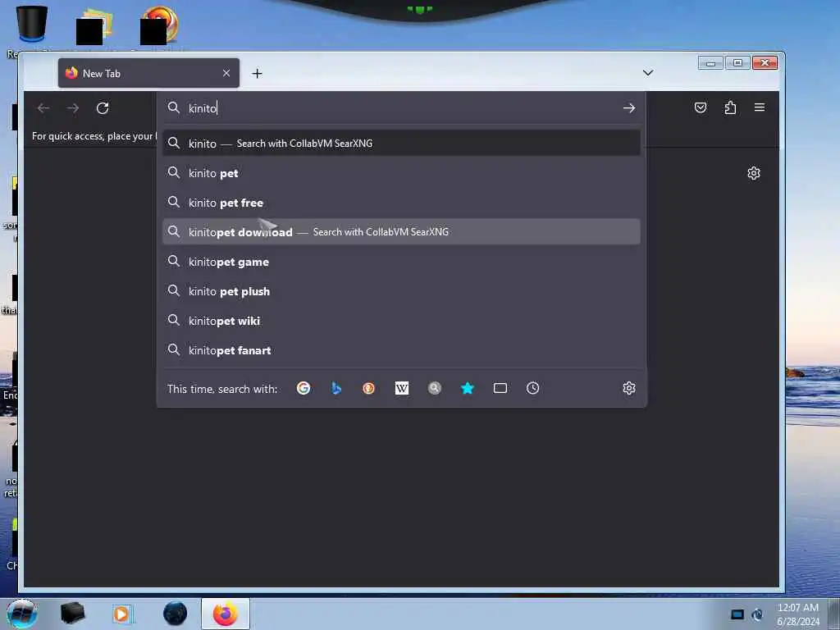Search this time with Google icon

coord(304,388)
